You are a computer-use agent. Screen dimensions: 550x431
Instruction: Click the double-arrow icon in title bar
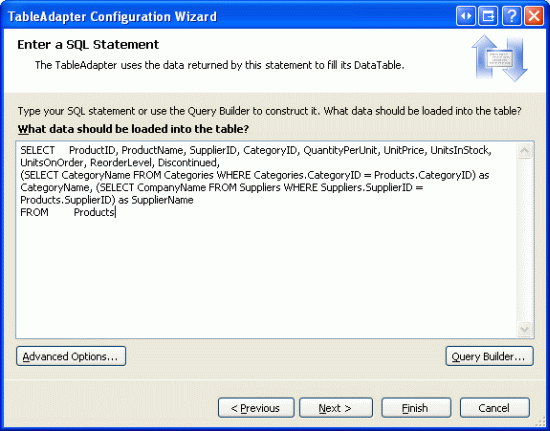click(466, 16)
